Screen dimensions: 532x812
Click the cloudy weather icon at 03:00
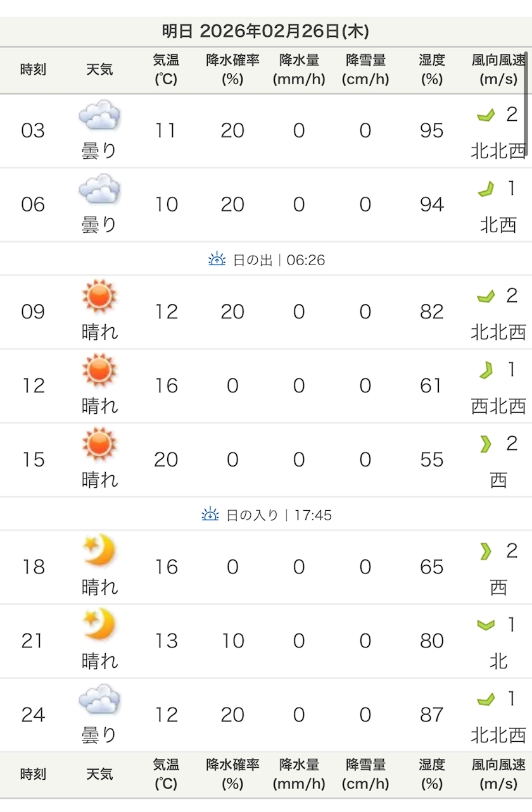click(x=99, y=116)
